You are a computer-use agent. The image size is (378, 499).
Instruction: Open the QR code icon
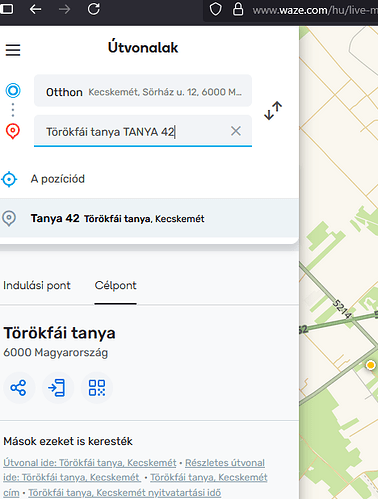pos(97,388)
